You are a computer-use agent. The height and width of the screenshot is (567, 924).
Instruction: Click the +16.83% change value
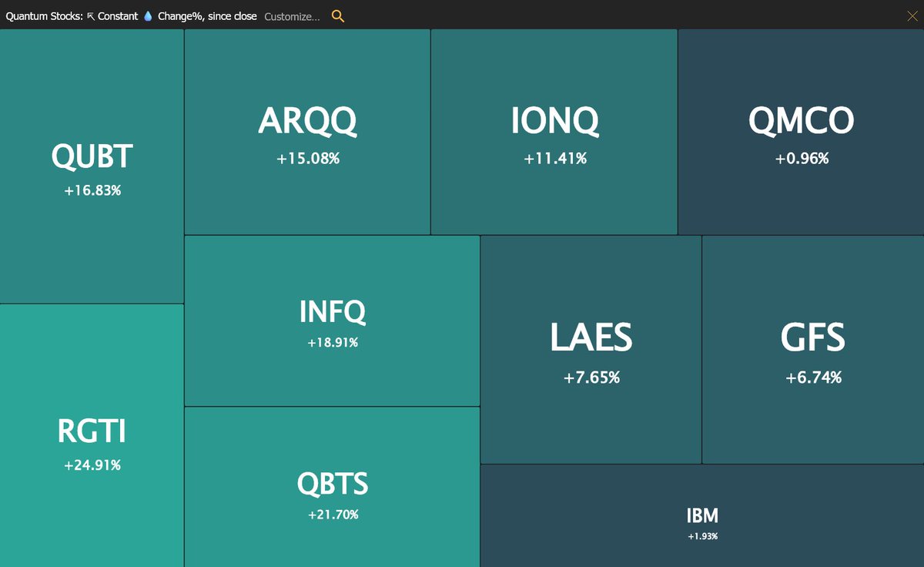coord(92,190)
